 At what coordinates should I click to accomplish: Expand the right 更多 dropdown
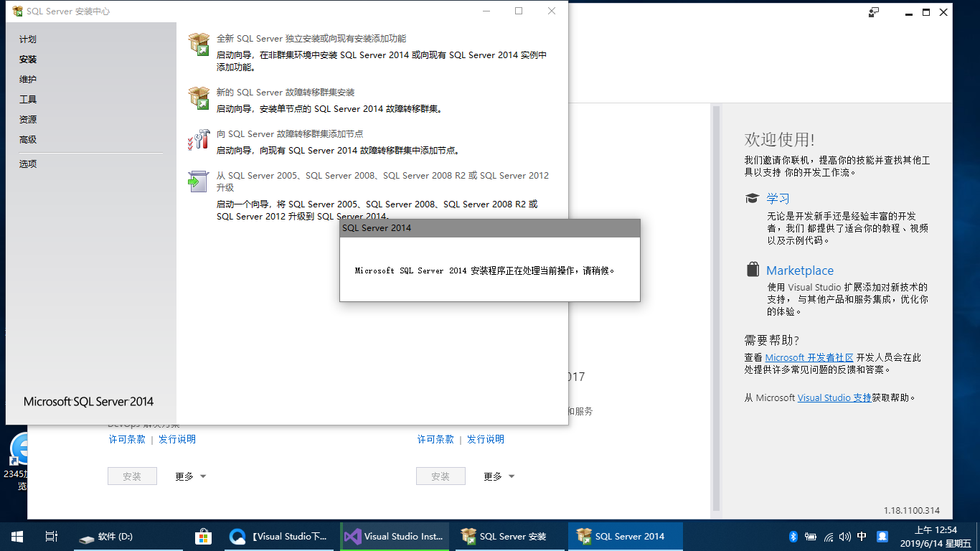(x=499, y=476)
